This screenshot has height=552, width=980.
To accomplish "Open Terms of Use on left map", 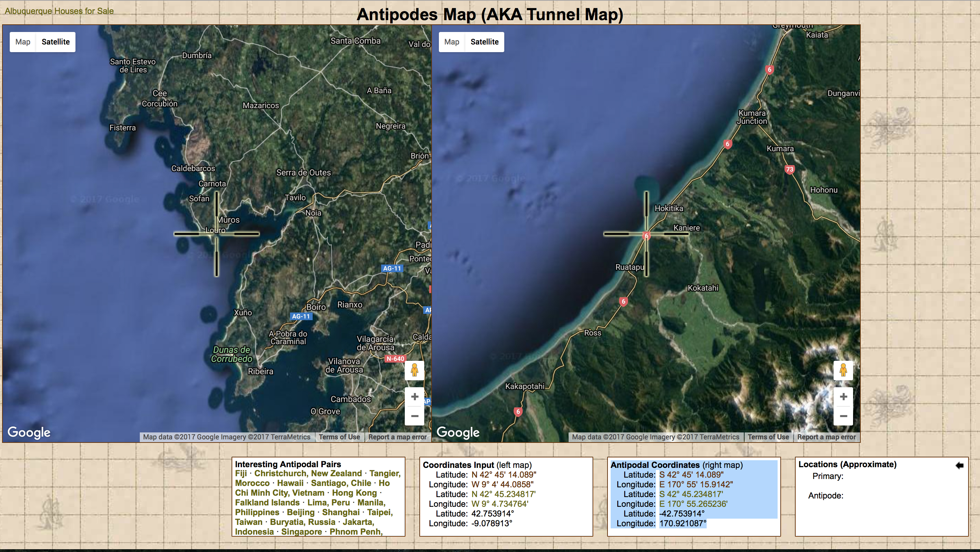I will coord(339,437).
